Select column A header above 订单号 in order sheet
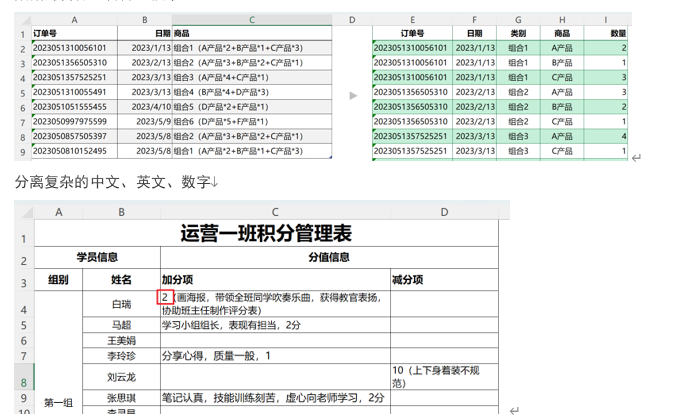The width and height of the screenshot is (690, 419). (x=74, y=20)
